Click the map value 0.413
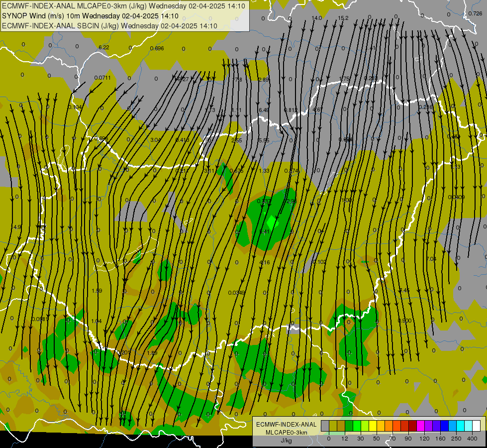Viewport: 487px width, 448px height. click(183, 140)
